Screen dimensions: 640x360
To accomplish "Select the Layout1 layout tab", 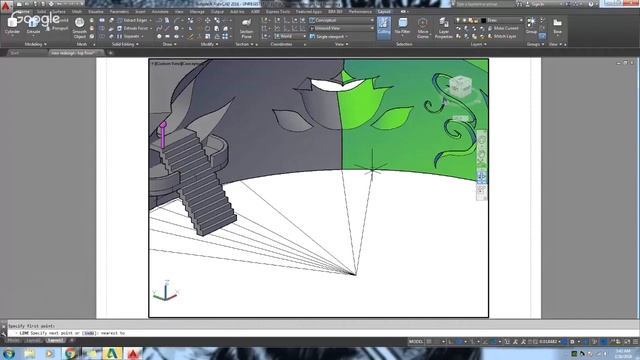I will click(x=34, y=340).
